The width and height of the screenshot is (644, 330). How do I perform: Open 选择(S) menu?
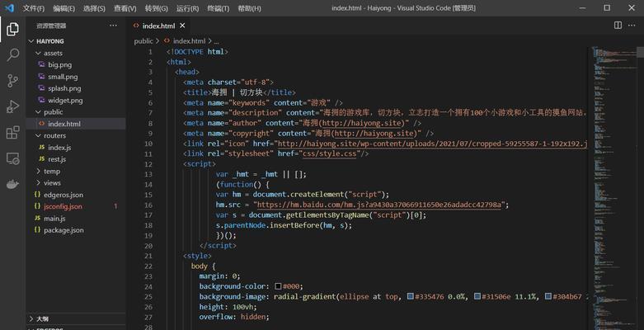click(x=94, y=8)
